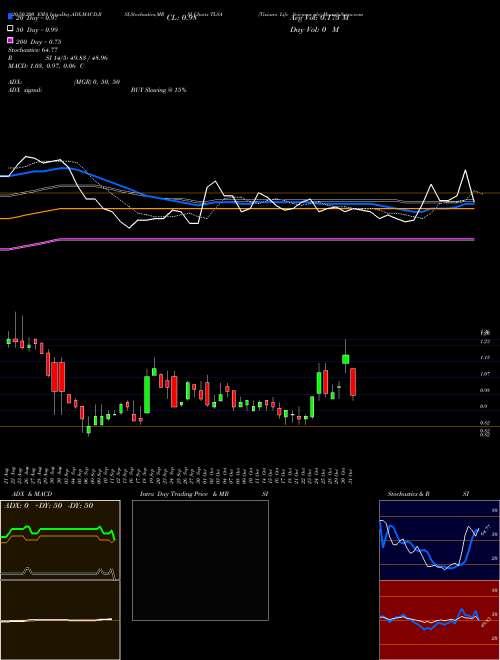The height and width of the screenshot is (660, 500).
Task: Click the 'Intra Day Trading Price & MR' heading
Action: point(184,494)
